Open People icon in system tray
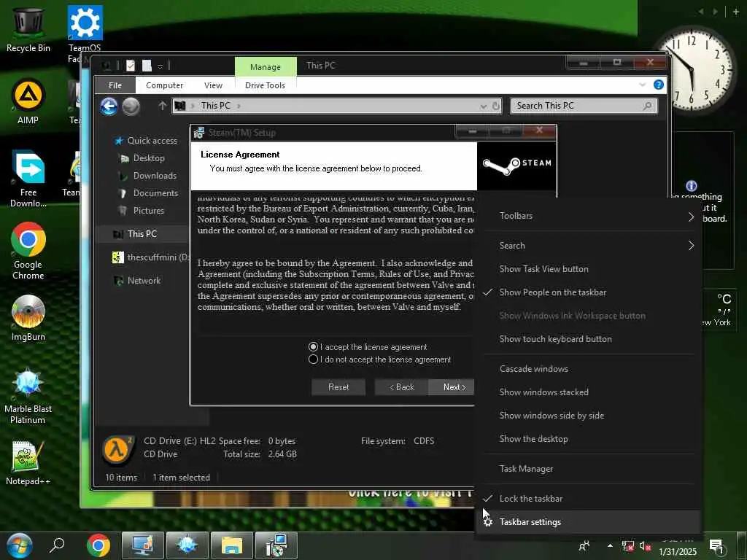747x560 pixels. tap(584, 546)
